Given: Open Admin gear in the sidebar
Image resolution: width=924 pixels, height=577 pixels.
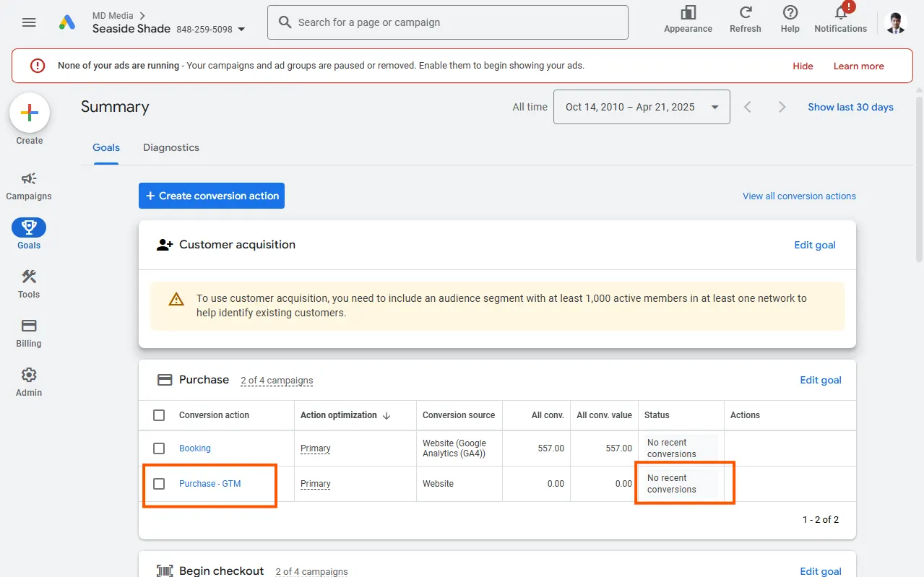Looking at the screenshot, I should click(x=29, y=382).
